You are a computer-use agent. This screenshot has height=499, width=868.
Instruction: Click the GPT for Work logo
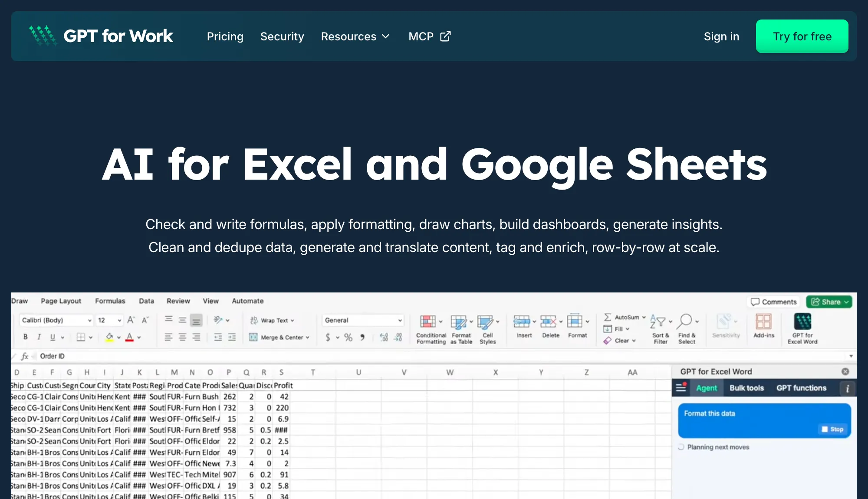[101, 36]
